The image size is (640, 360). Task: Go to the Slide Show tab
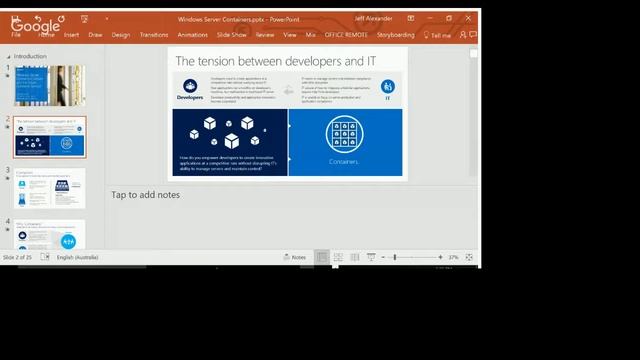coord(231,35)
